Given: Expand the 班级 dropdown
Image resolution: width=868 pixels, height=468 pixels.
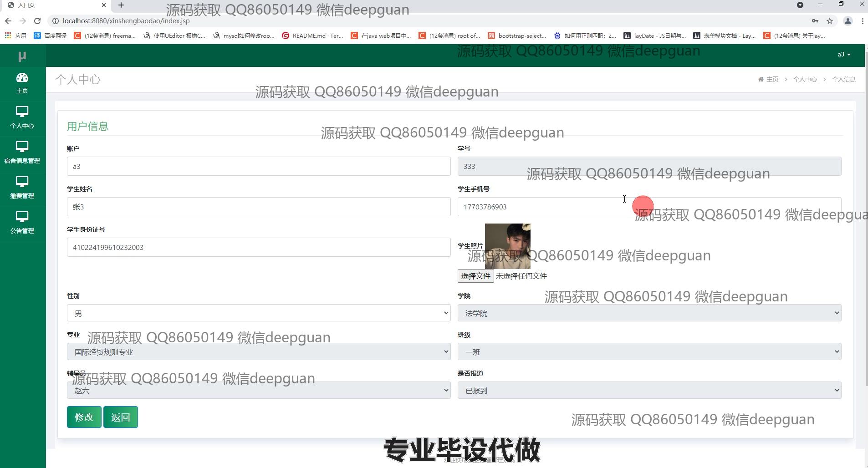Looking at the screenshot, I should coord(649,352).
